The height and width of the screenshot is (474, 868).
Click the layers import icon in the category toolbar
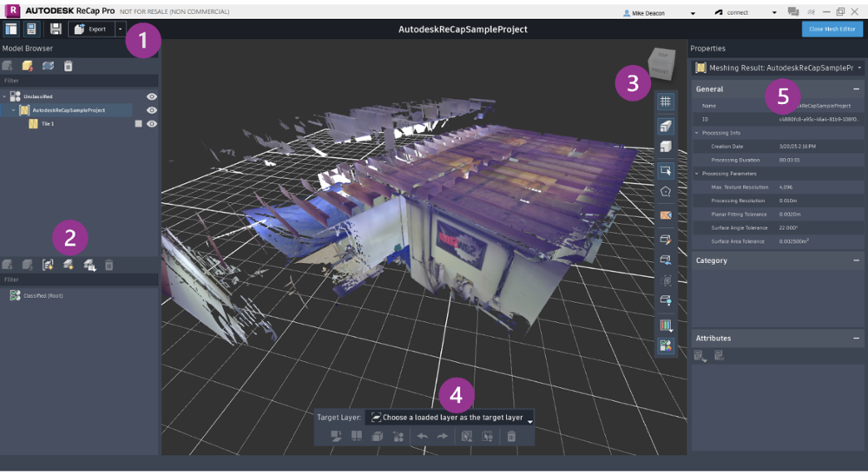click(89, 266)
